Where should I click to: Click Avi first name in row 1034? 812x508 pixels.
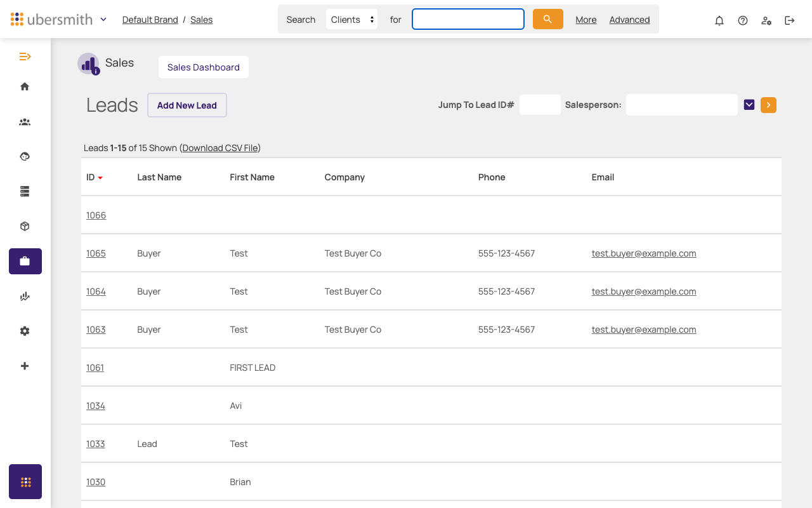(x=236, y=406)
